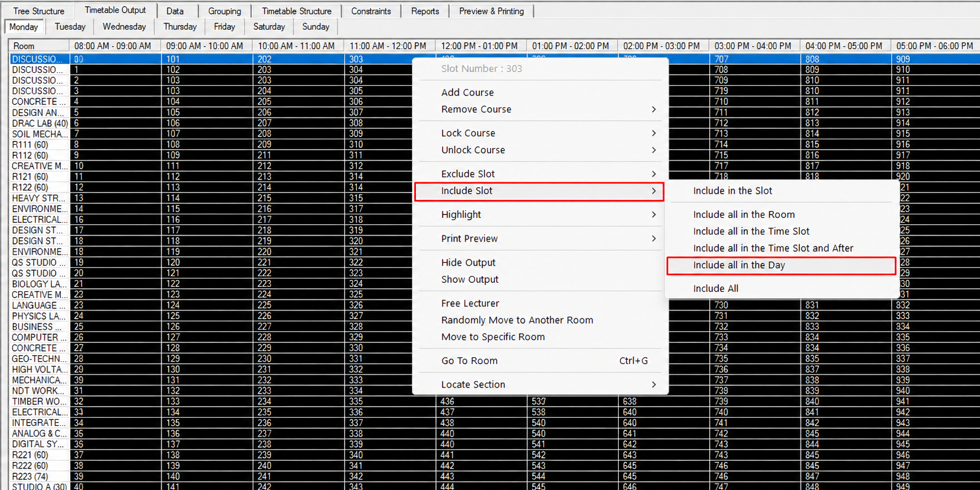Expand arrow next to Unlock Course

[654, 150]
